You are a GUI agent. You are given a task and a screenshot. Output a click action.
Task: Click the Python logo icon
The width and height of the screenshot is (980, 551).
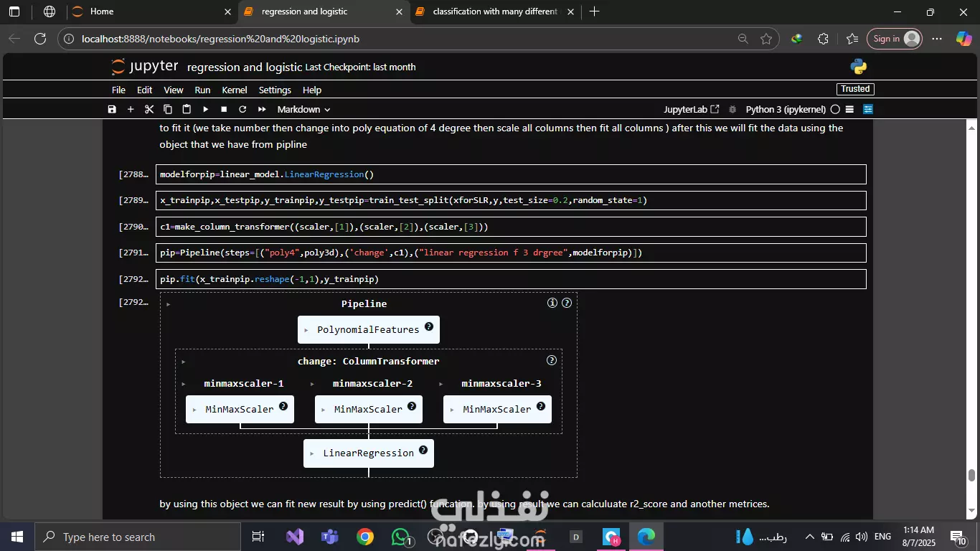[x=859, y=67]
